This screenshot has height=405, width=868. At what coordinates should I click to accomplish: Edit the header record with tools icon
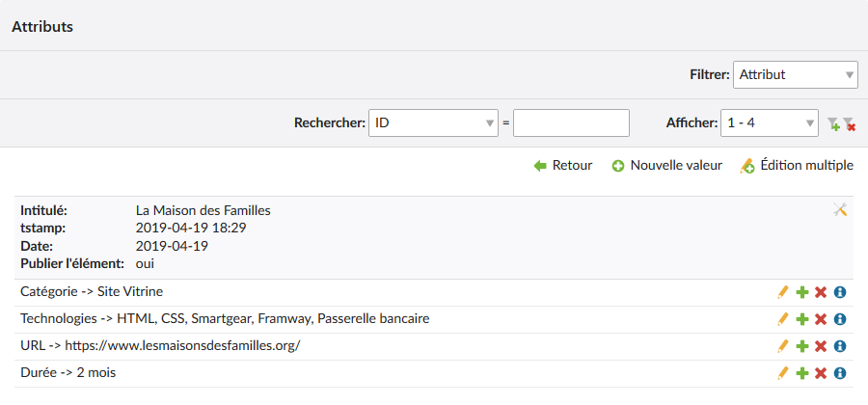(840, 209)
